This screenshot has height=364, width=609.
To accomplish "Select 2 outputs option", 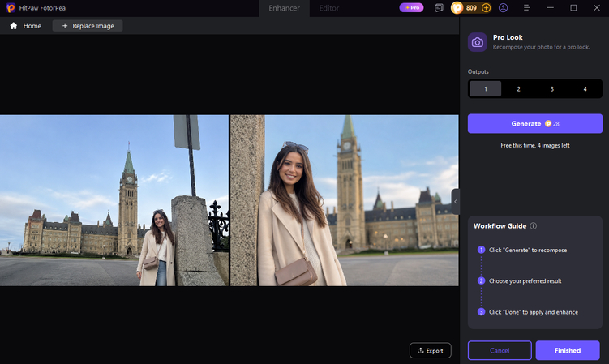I will [x=518, y=89].
